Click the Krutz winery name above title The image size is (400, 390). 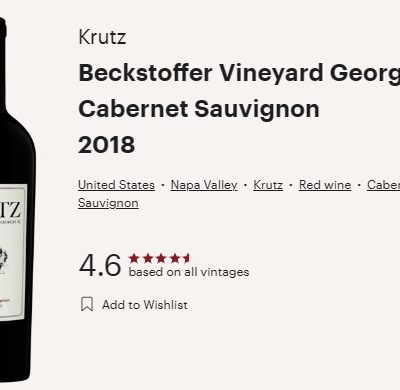[x=102, y=37]
